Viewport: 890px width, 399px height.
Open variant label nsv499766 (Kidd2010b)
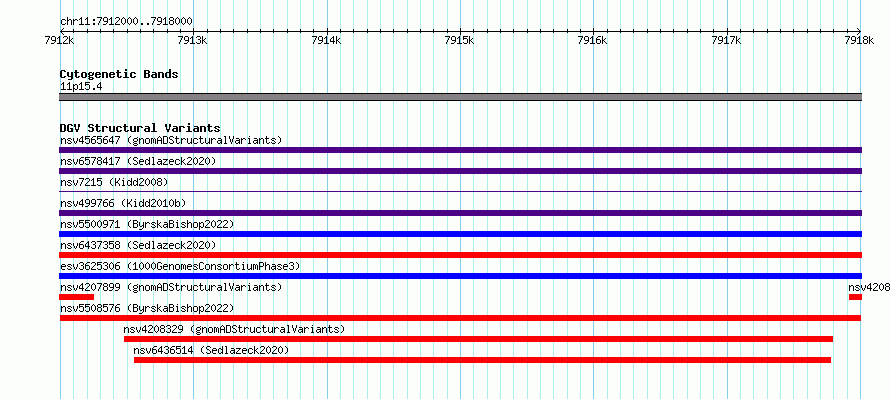tap(123, 203)
